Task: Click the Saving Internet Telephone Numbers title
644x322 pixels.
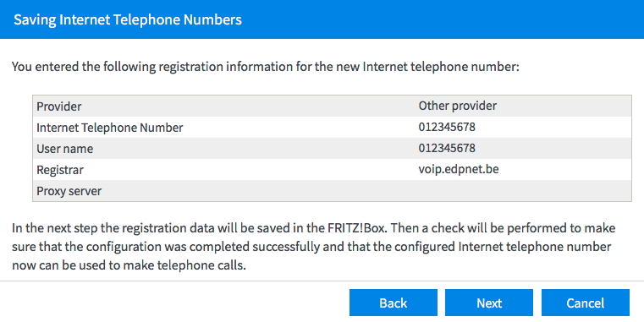Action: click(128, 19)
